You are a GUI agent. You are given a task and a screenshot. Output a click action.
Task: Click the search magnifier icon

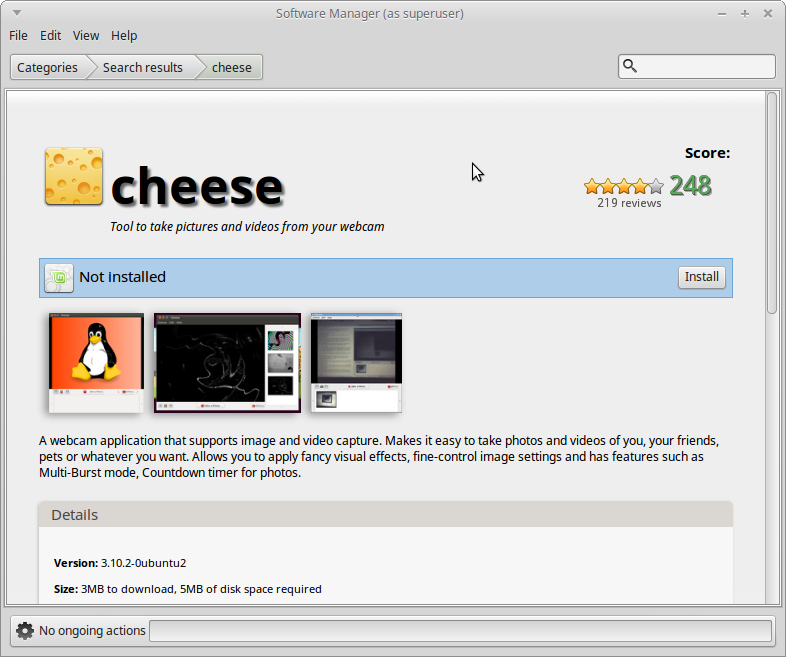[x=630, y=66]
